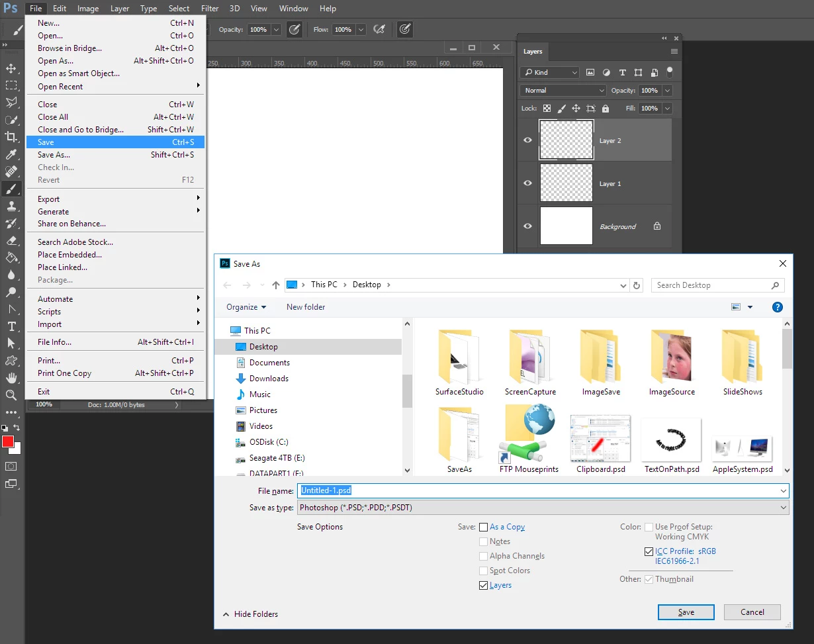Filter layers by adjustment layers icon
The image size is (814, 644).
(606, 72)
